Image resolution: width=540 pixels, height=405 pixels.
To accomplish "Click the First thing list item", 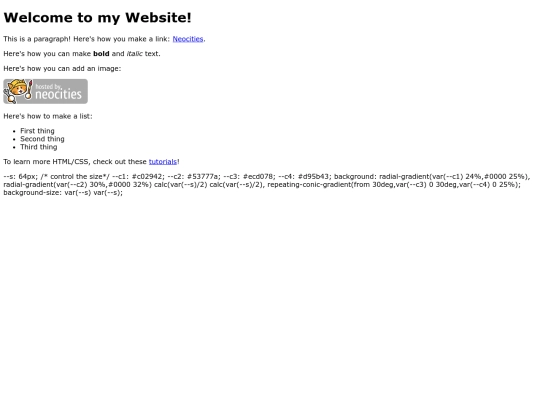I will [37, 131].
